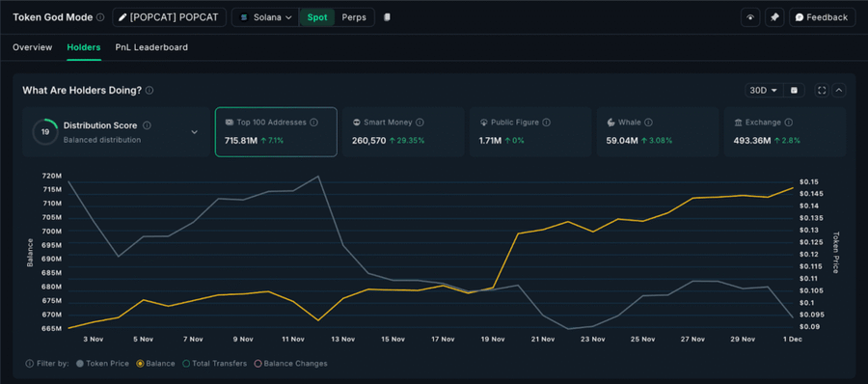Click the Exchange bank building icon
Image resolution: width=868 pixels, height=384 pixels.
click(738, 122)
